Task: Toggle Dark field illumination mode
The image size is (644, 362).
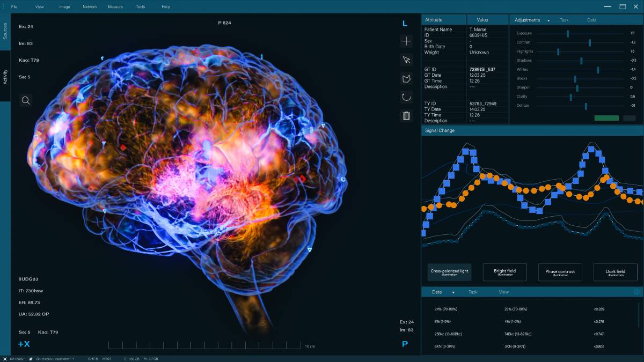Action: [615, 272]
